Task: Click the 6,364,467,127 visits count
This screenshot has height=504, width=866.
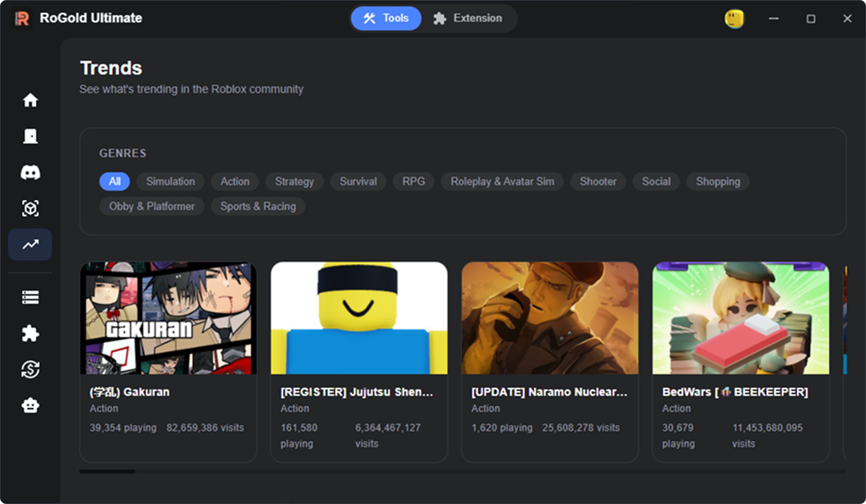Action: click(388, 435)
